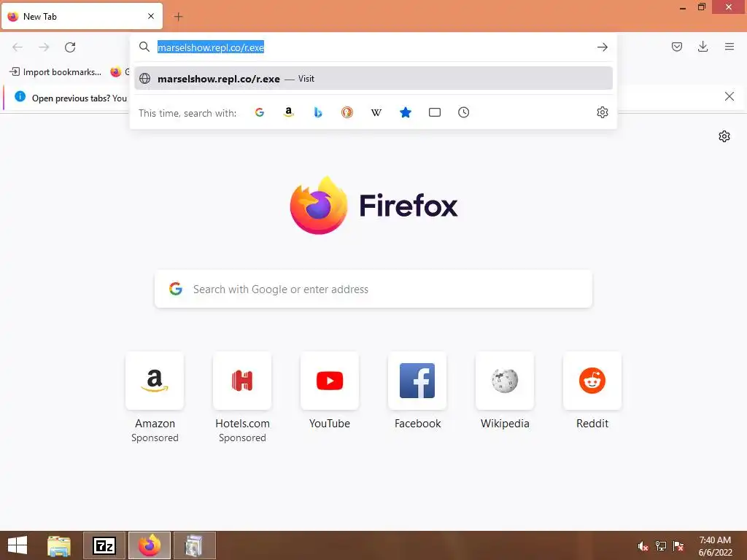
Task: Getting Started bookmark Firefox icon
Action: tap(116, 72)
